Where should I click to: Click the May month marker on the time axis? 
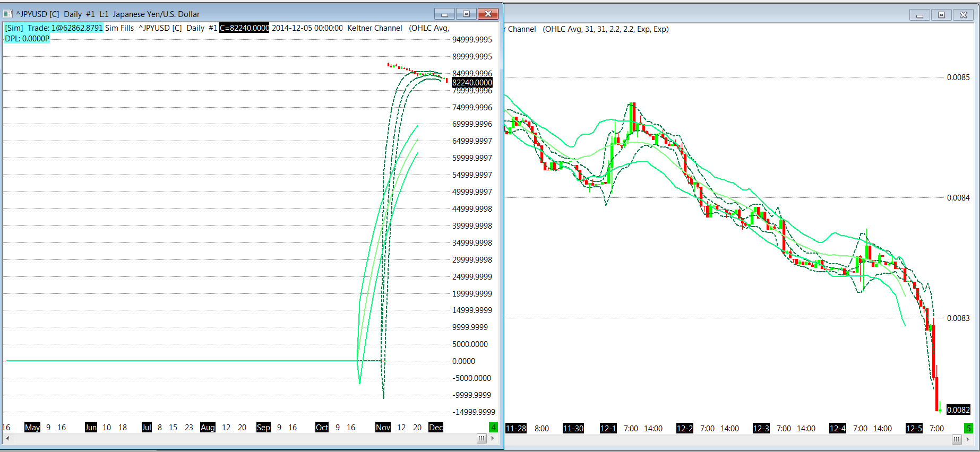(32, 428)
